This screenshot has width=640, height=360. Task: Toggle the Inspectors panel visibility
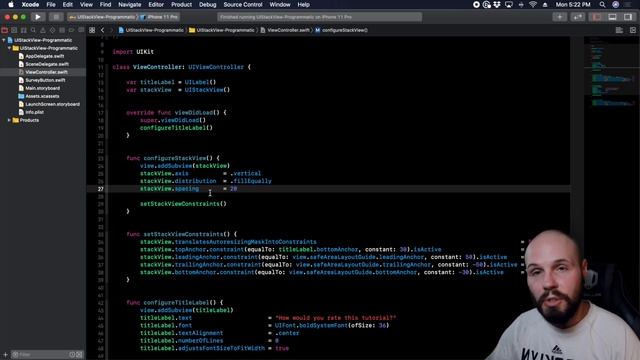(628, 17)
